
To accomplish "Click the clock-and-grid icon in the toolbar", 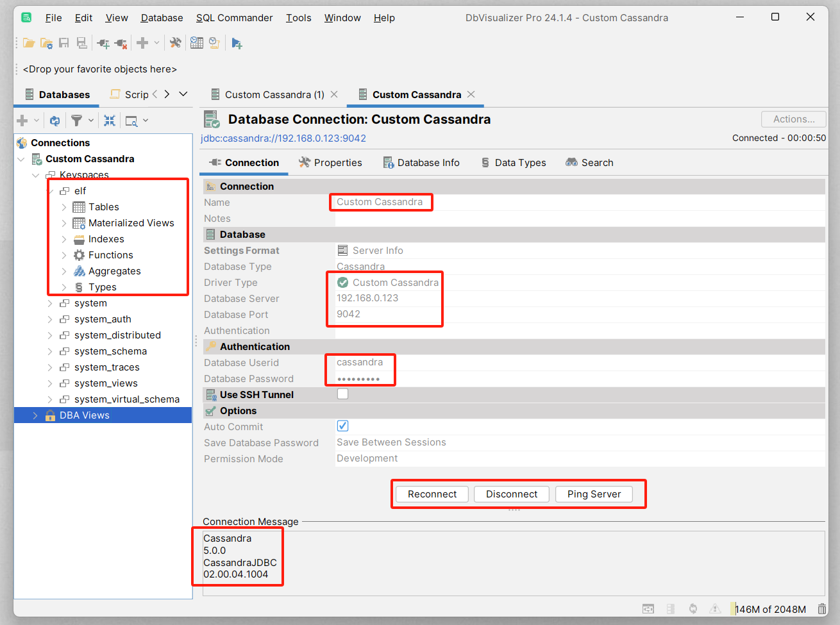I will [x=197, y=43].
